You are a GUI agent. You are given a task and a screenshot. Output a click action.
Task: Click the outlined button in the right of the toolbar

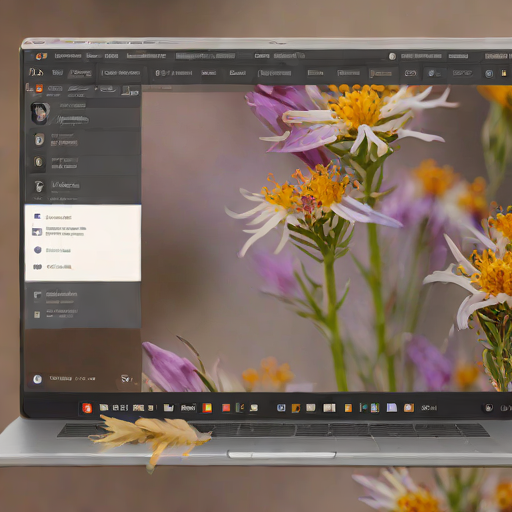coord(410,73)
